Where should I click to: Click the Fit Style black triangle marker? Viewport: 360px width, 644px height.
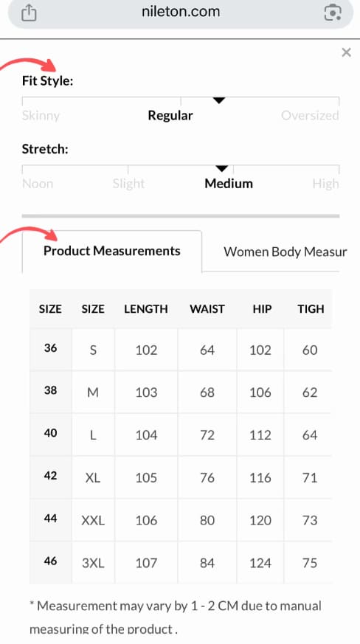pos(219,100)
